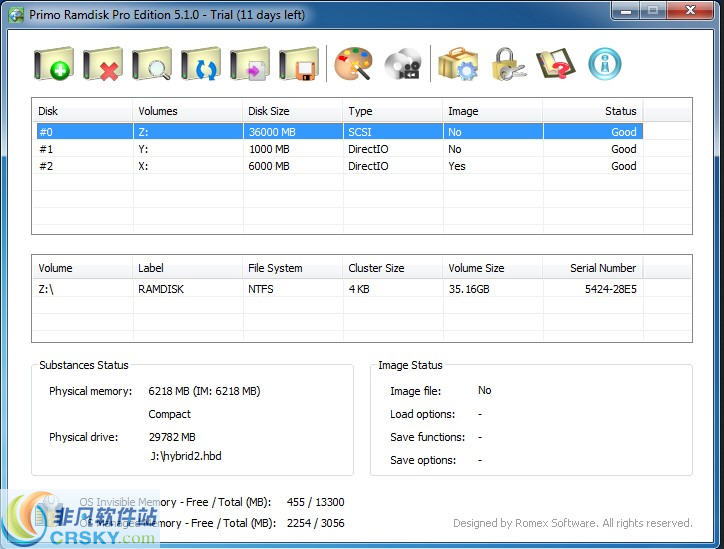The image size is (724, 549).
Task: Select the Z:\ volume row
Action: click(339, 289)
